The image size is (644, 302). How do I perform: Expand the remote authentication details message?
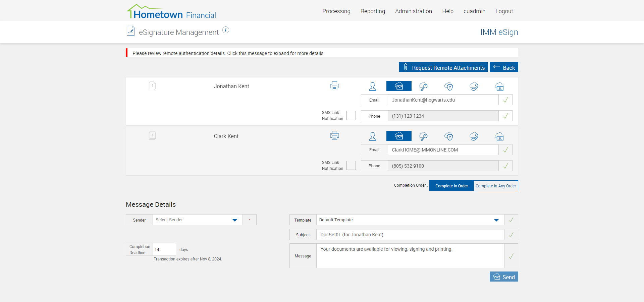[228, 53]
